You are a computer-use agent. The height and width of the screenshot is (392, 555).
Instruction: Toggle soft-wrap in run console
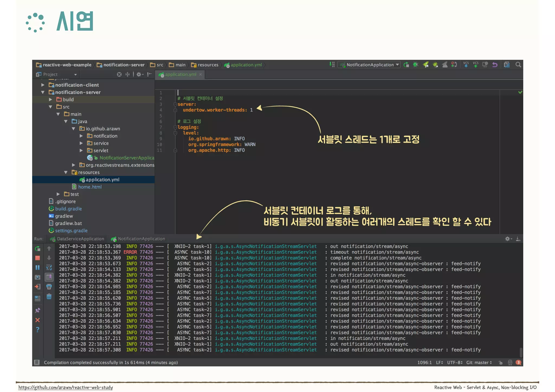(x=49, y=267)
